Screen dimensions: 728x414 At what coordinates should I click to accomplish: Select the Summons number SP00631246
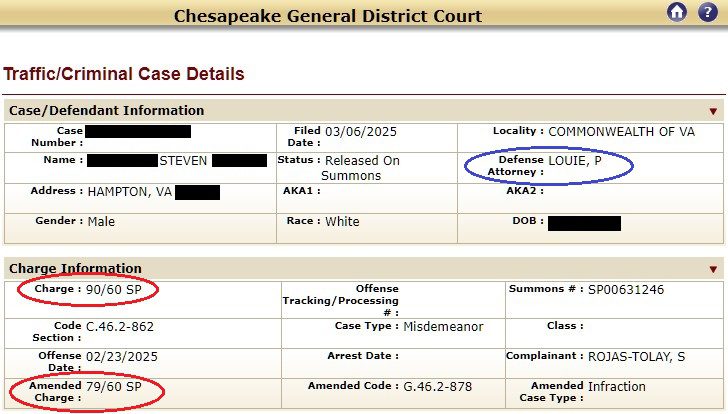point(626,290)
